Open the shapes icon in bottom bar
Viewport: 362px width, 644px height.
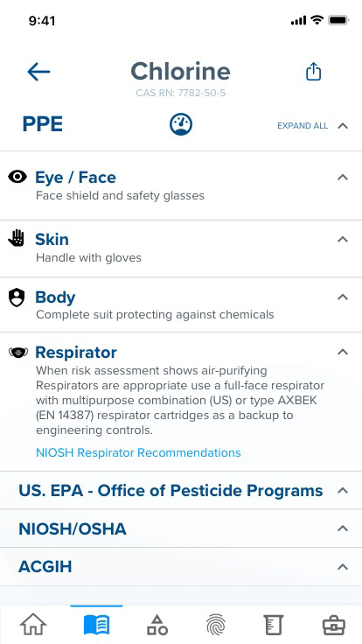pyautogui.click(x=157, y=625)
